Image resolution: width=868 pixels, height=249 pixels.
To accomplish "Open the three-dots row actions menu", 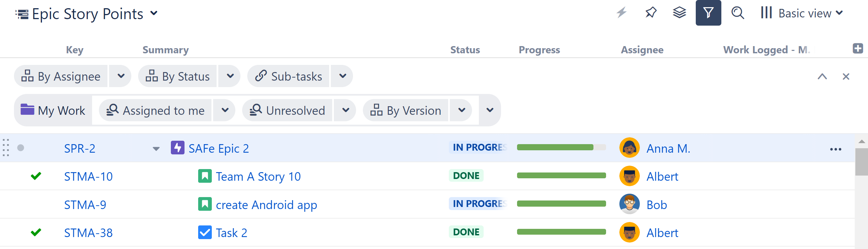I will [836, 149].
